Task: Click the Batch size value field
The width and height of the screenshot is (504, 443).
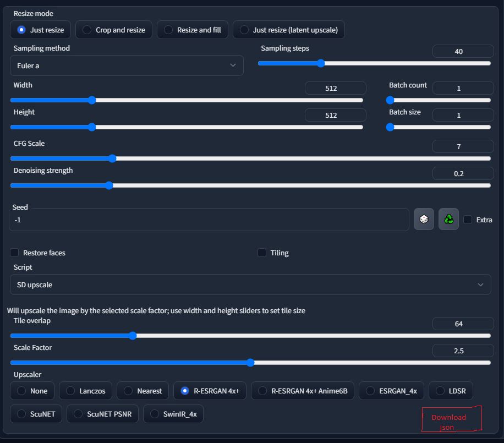Action: click(463, 115)
